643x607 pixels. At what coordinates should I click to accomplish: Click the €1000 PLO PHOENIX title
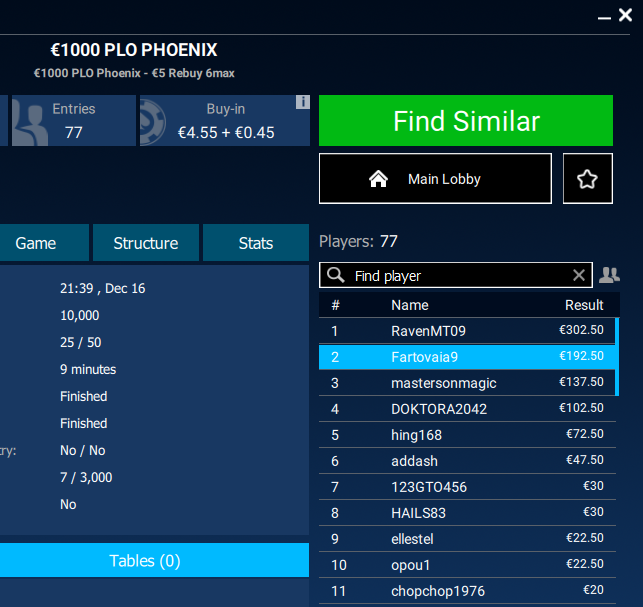pos(134,50)
